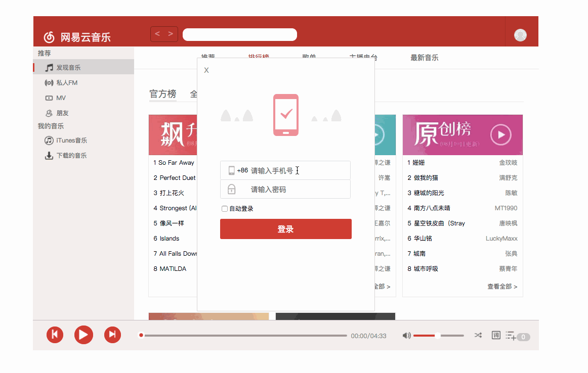Open the user avatar profile icon
This screenshot has height=373, width=588.
pos(520,35)
